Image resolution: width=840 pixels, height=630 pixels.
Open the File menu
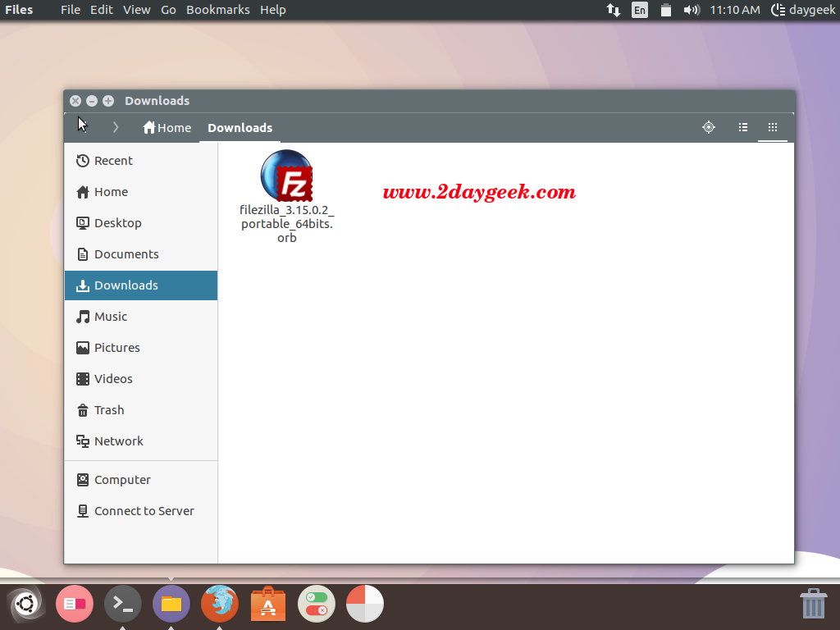click(x=71, y=10)
